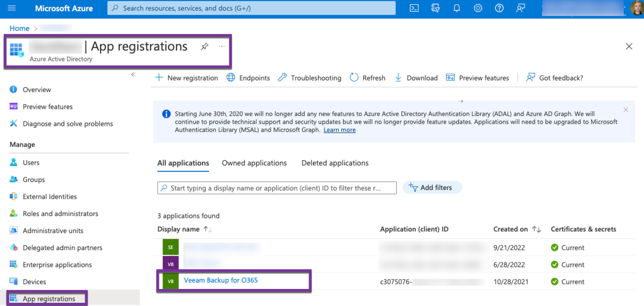The width and height of the screenshot is (644, 306).
Task: Dismiss the ADAL info banner
Action: (x=626, y=110)
